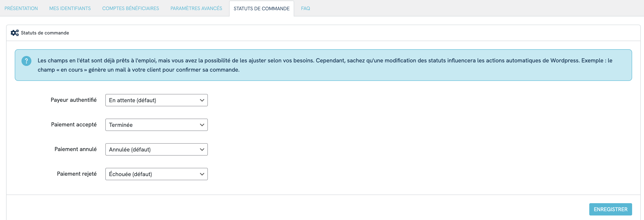
Task: Click the info message beginning 'Les champs en l'état'
Action: (325, 65)
